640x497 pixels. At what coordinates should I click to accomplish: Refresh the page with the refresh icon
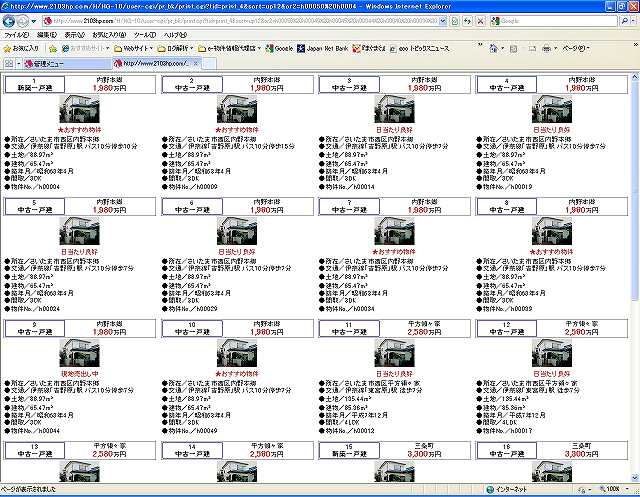pos(467,21)
